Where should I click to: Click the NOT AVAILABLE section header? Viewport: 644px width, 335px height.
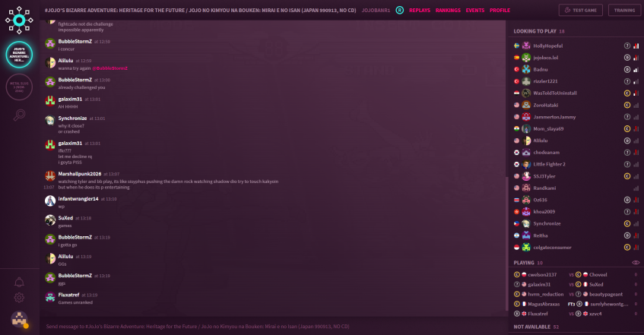click(x=536, y=327)
